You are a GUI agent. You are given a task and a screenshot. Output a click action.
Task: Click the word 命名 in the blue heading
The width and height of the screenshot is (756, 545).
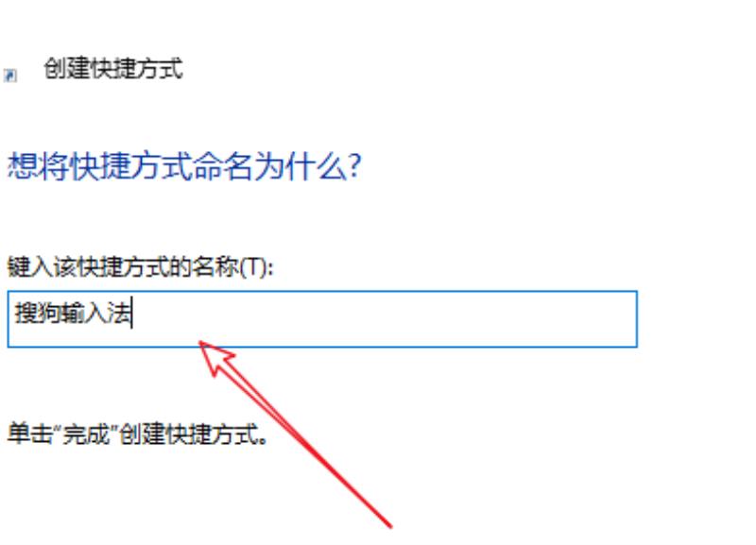point(224,166)
